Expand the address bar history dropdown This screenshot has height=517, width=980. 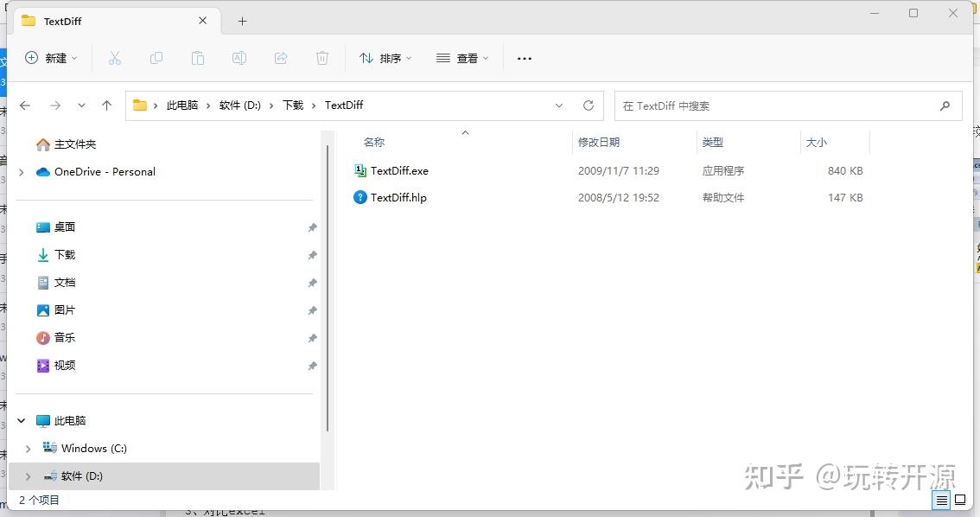click(559, 105)
